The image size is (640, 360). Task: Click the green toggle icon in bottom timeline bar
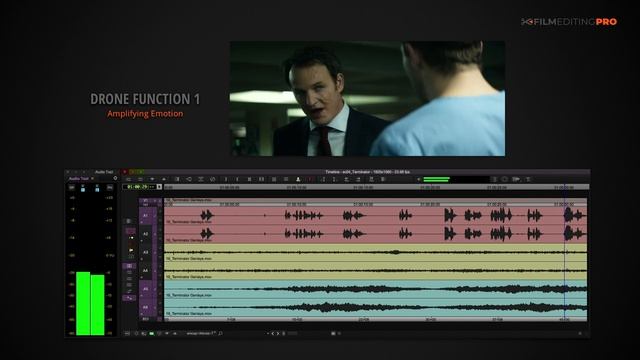[x=151, y=333]
